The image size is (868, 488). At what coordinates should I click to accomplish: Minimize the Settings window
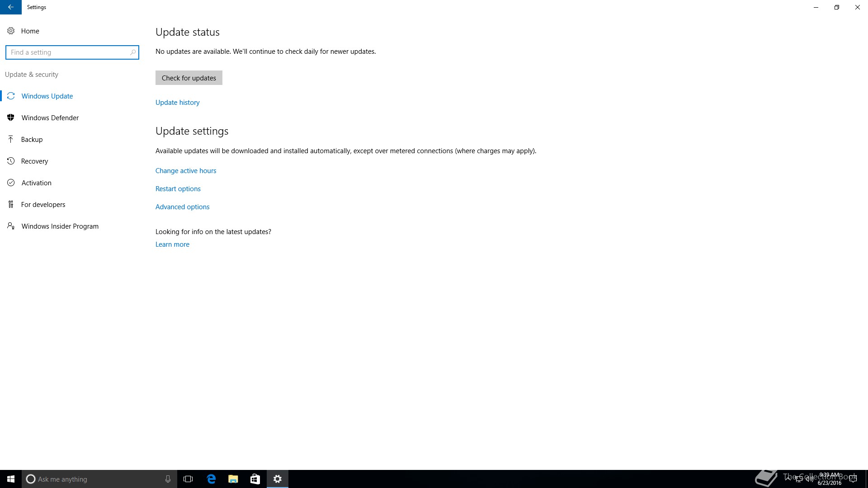pyautogui.click(x=816, y=7)
